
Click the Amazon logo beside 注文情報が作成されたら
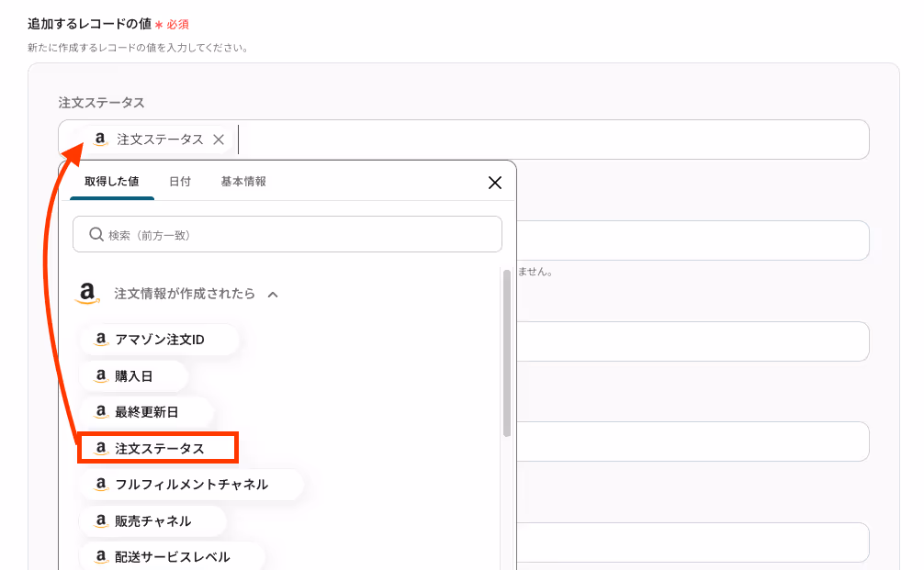coord(87,293)
